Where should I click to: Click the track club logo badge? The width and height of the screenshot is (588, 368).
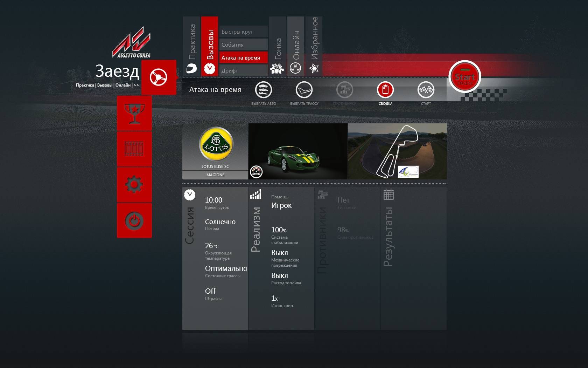pos(408,172)
